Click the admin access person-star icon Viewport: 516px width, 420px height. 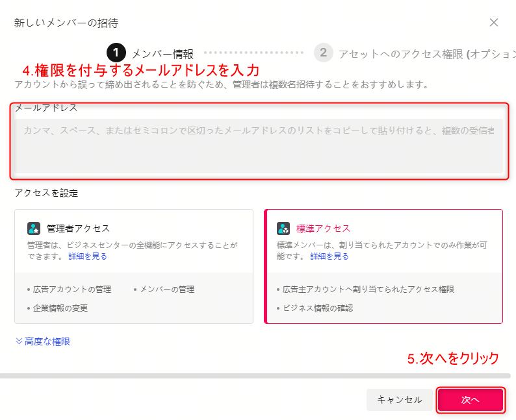point(34,229)
